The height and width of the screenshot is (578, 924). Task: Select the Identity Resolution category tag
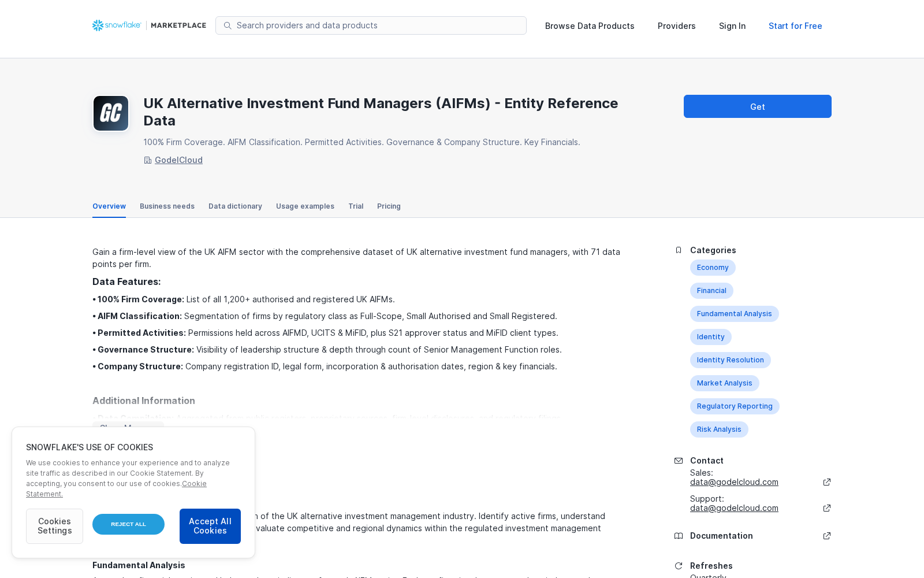click(731, 360)
